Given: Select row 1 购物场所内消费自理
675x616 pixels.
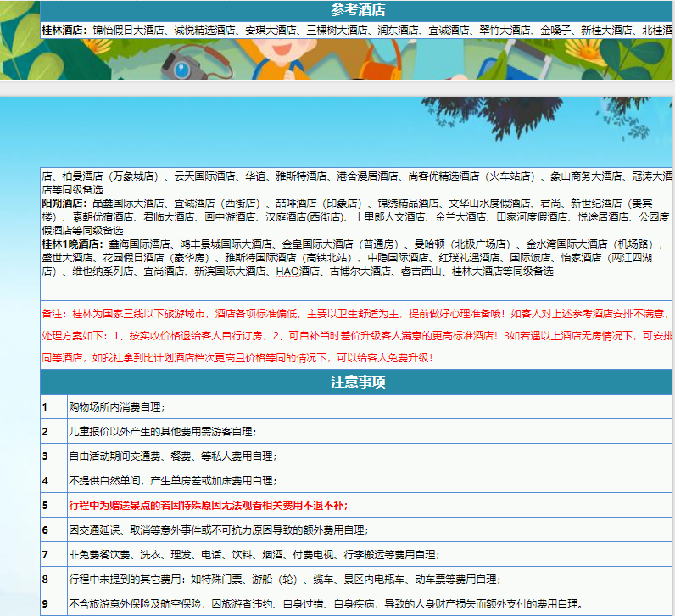Looking at the screenshot, I should (x=117, y=407).
